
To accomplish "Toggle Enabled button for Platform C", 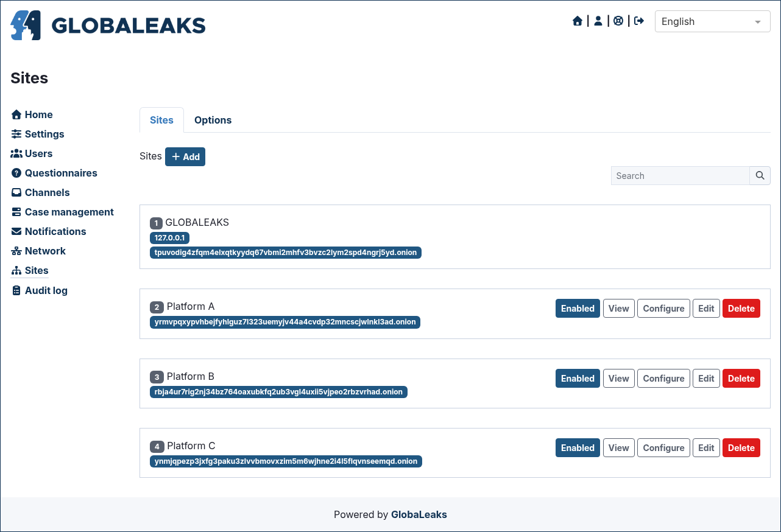I will point(578,447).
